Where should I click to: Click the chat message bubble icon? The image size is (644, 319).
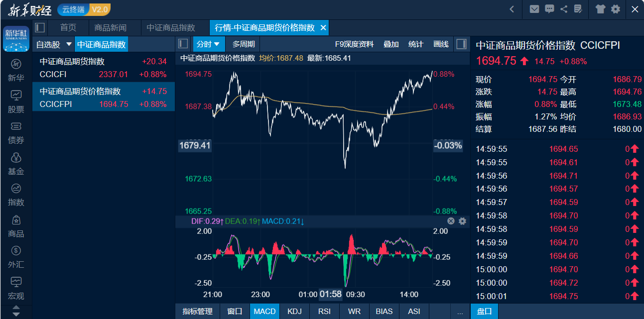point(549,9)
